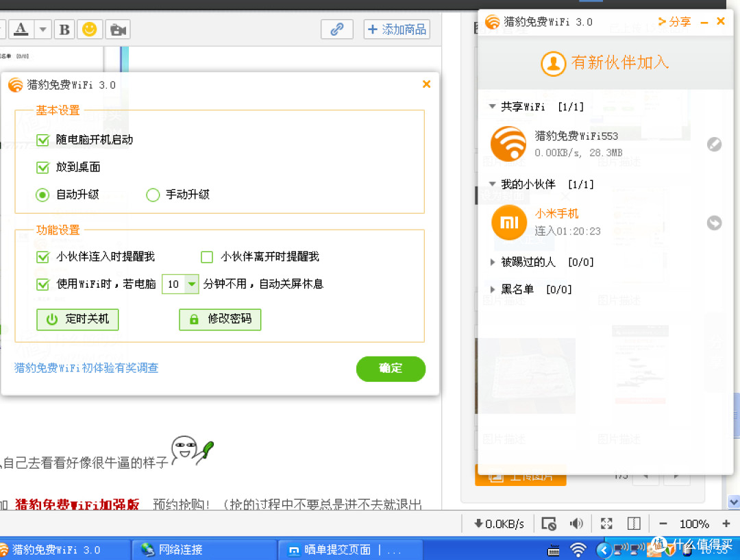Click the fullscreen icon in status bar
The height and width of the screenshot is (560, 740).
pyautogui.click(x=606, y=523)
